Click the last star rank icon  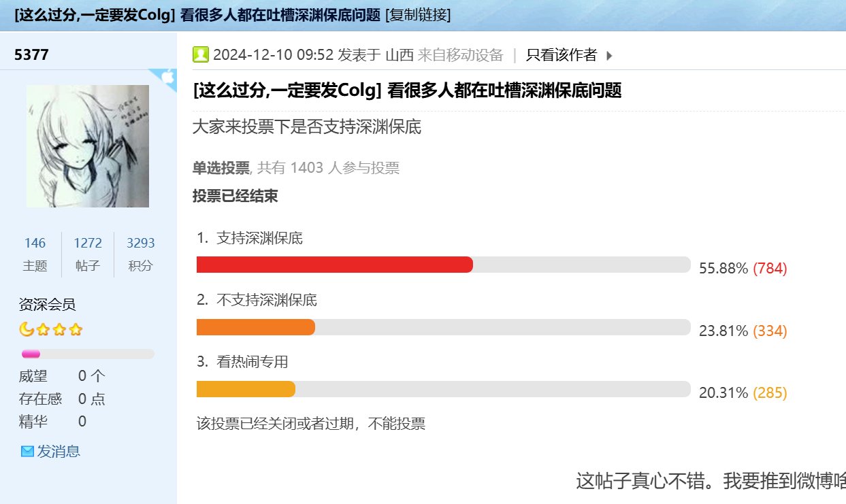tap(76, 330)
